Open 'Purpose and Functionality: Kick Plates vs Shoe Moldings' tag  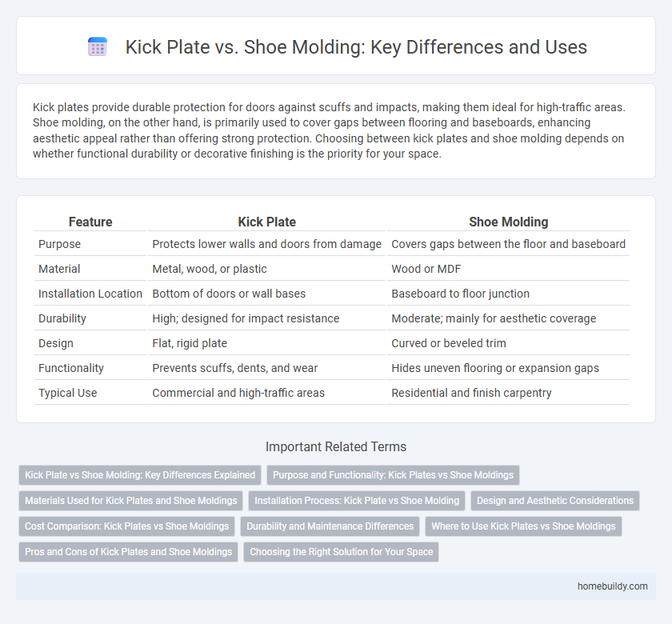[393, 475]
